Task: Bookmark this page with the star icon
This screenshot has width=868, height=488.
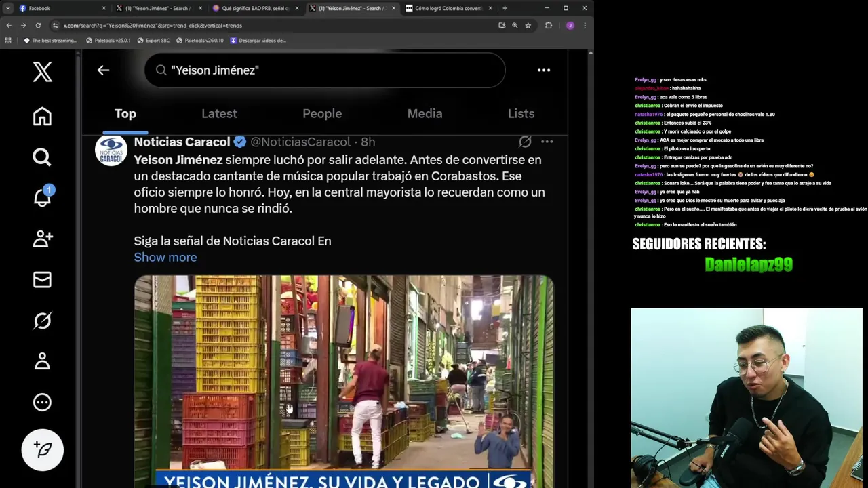Action: (x=528, y=25)
